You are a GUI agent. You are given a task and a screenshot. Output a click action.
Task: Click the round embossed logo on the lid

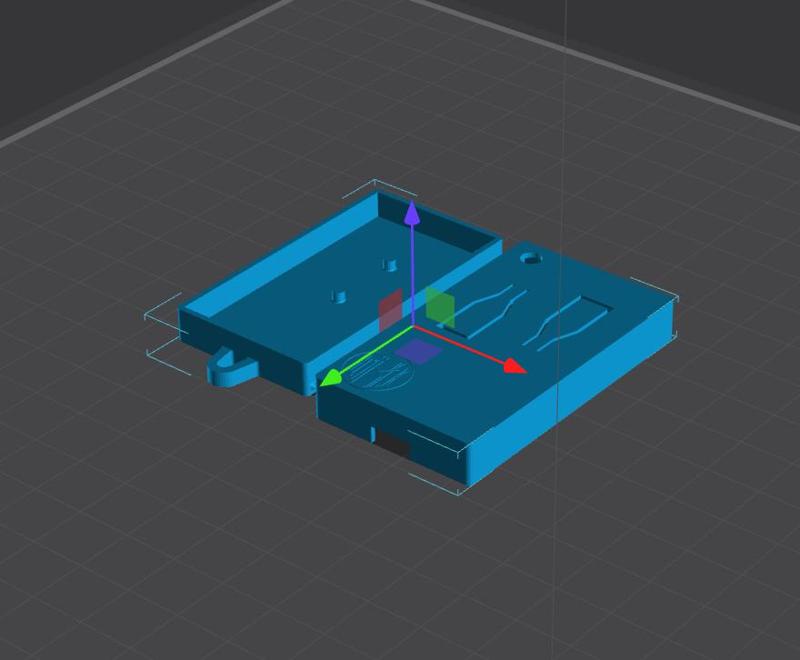tap(379, 371)
